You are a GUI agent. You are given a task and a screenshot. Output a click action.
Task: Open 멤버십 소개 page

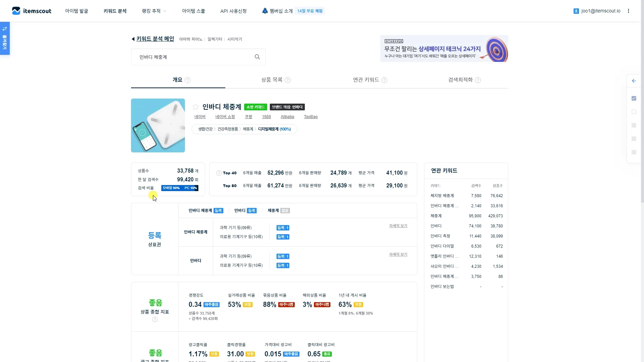(x=281, y=11)
